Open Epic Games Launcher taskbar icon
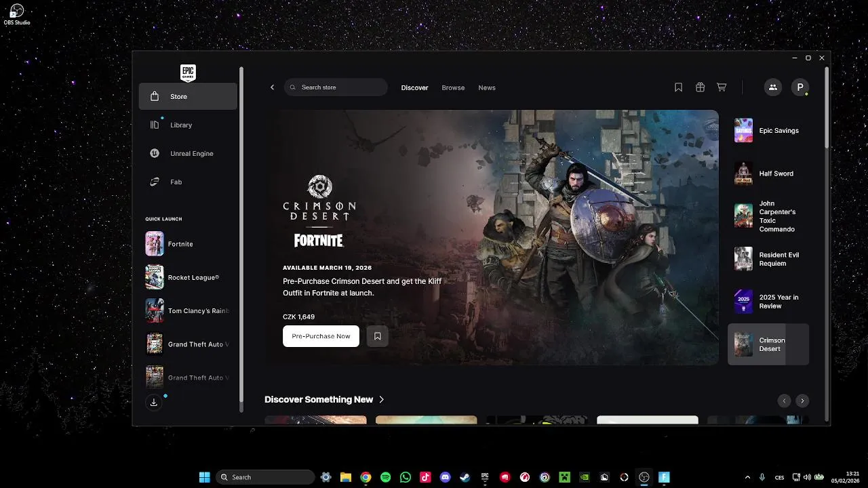The width and height of the screenshot is (868, 488). tap(485, 477)
